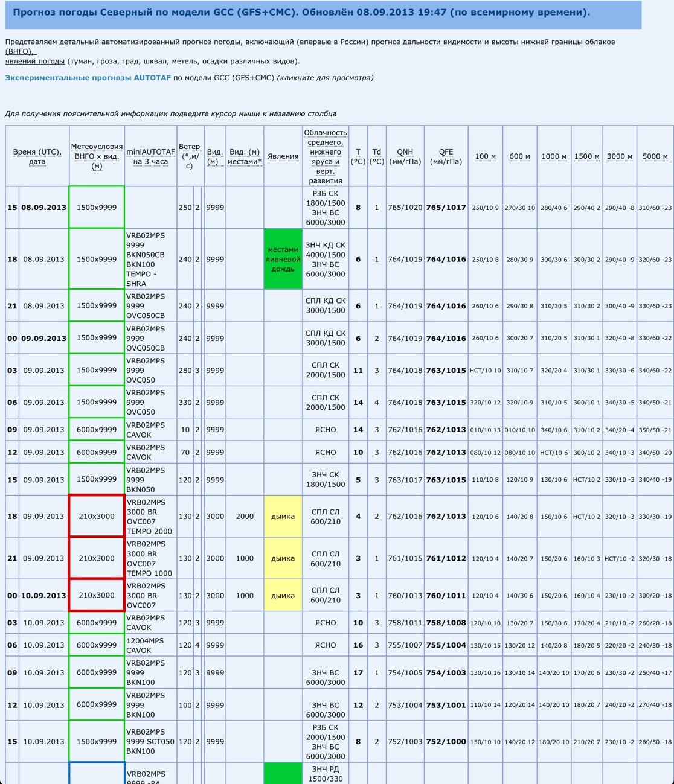Screen dimensions: 674x784
Task: Click the явлений погоды link
Action: (x=35, y=61)
